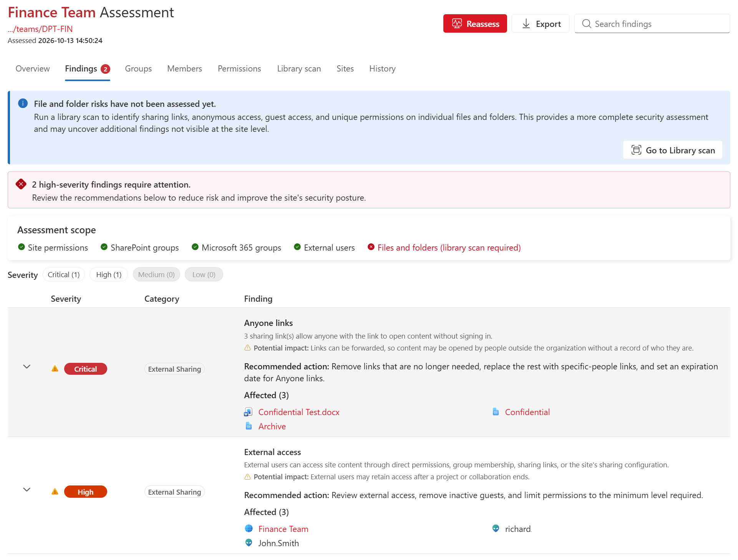Click the Go to Library scan button
The image size is (738, 560).
tap(672, 150)
